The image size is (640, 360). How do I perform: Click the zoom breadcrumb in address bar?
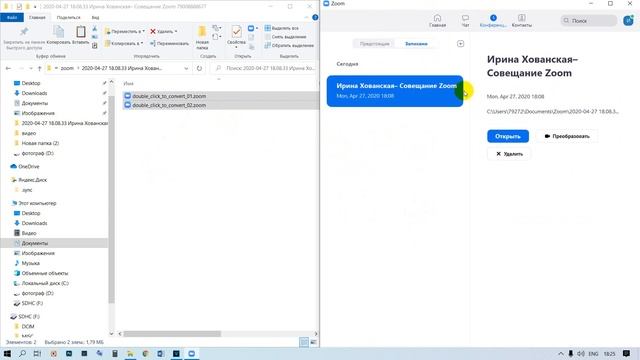click(67, 68)
